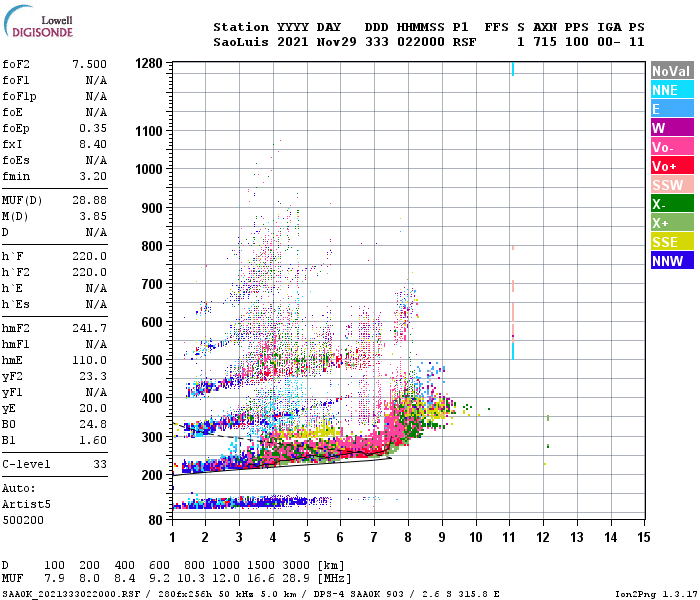Click the M(D) value 3.85
700x600 pixels.
[93, 217]
